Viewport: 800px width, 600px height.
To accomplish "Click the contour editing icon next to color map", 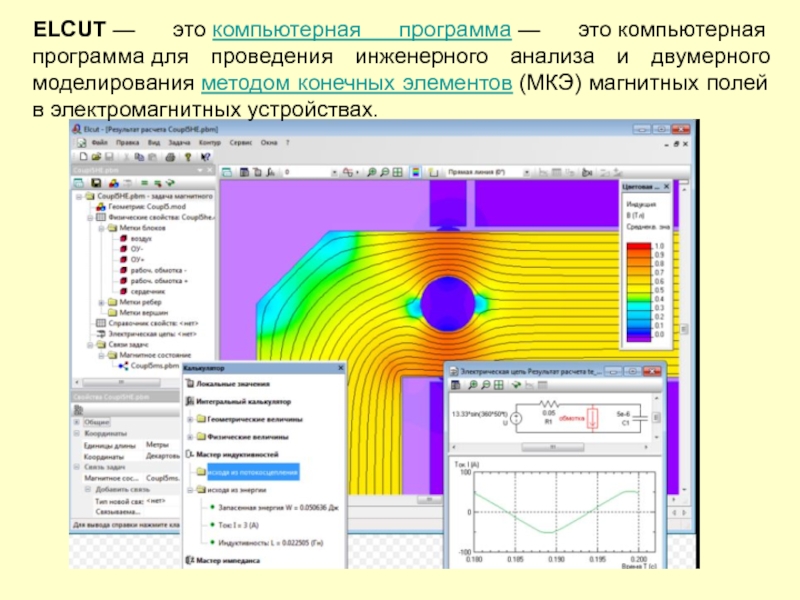I will click(434, 172).
